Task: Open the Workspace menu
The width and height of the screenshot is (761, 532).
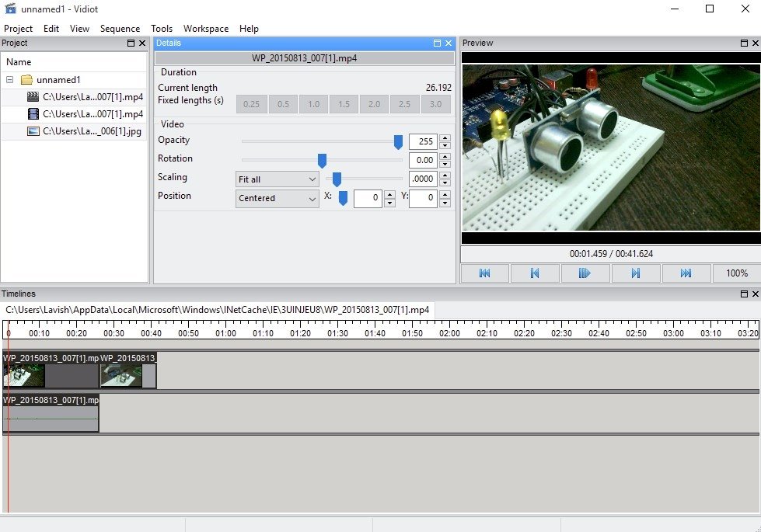Action: [206, 29]
